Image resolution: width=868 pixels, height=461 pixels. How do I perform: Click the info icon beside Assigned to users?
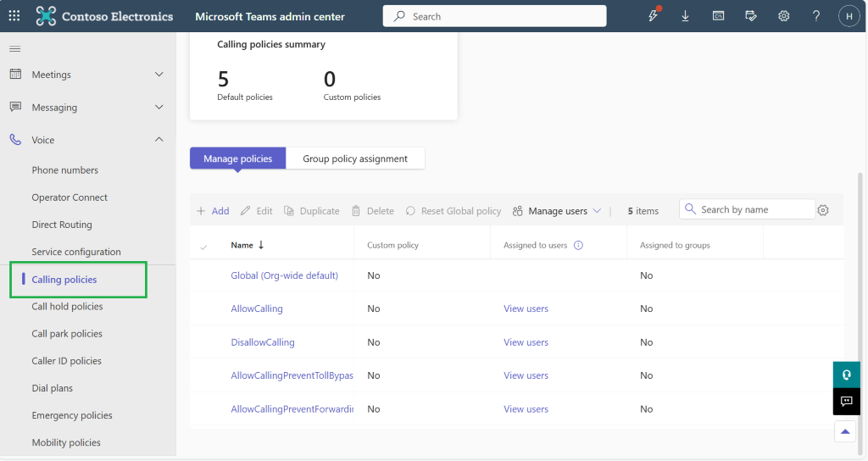pos(578,245)
